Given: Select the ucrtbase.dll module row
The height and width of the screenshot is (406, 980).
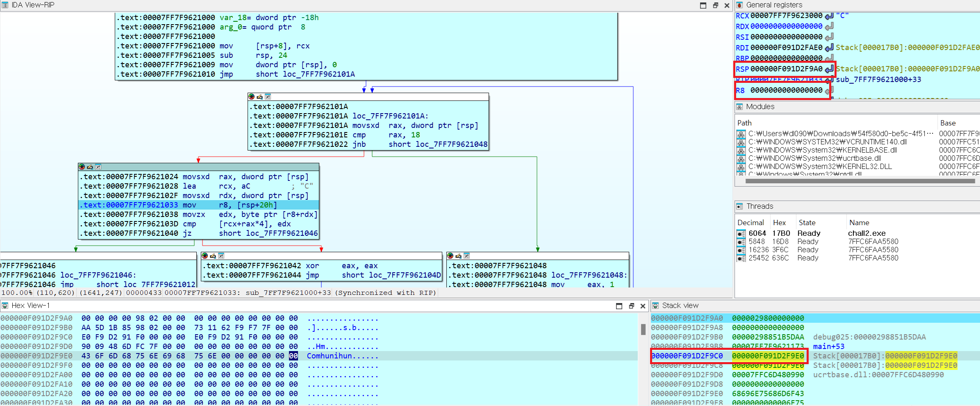Looking at the screenshot, I should pyautogui.click(x=858, y=158).
